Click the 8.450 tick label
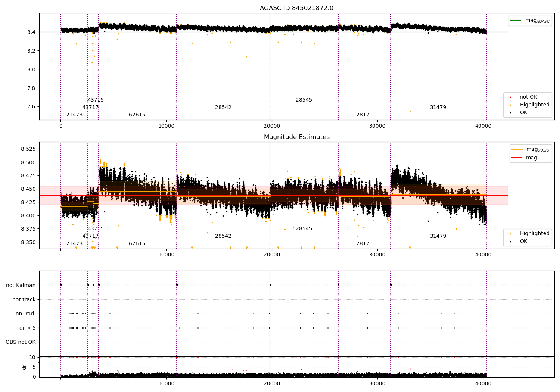 pos(29,189)
